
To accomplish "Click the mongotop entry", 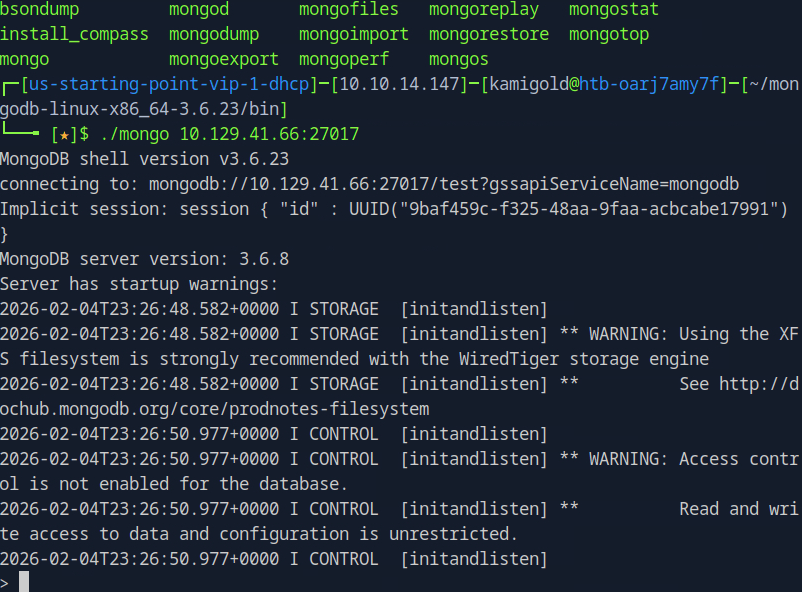I will pos(609,34).
